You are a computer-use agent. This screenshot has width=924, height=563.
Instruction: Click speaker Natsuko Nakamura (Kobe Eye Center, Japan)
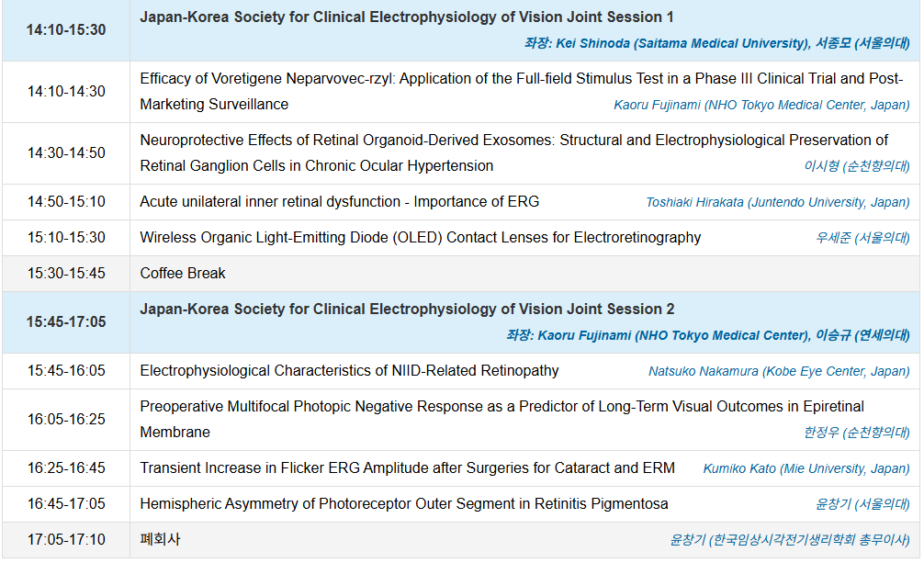pyautogui.click(x=779, y=371)
